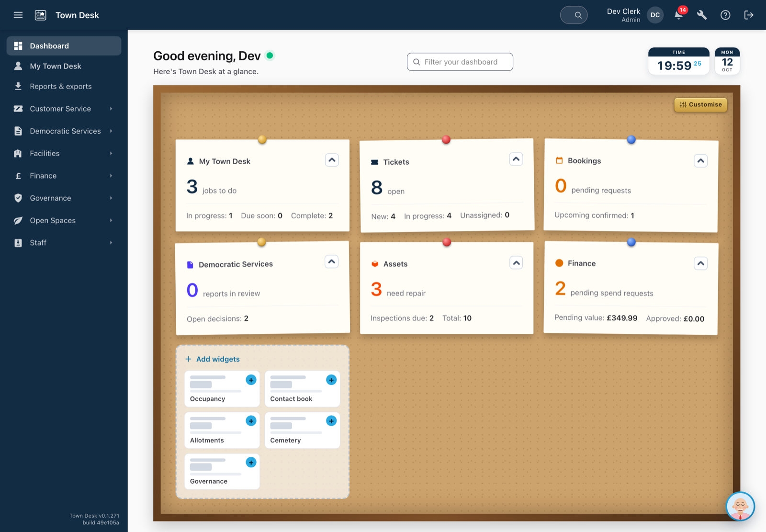Expand Open Spaces sidebar arrow
Image resolution: width=766 pixels, height=532 pixels.
point(111,220)
